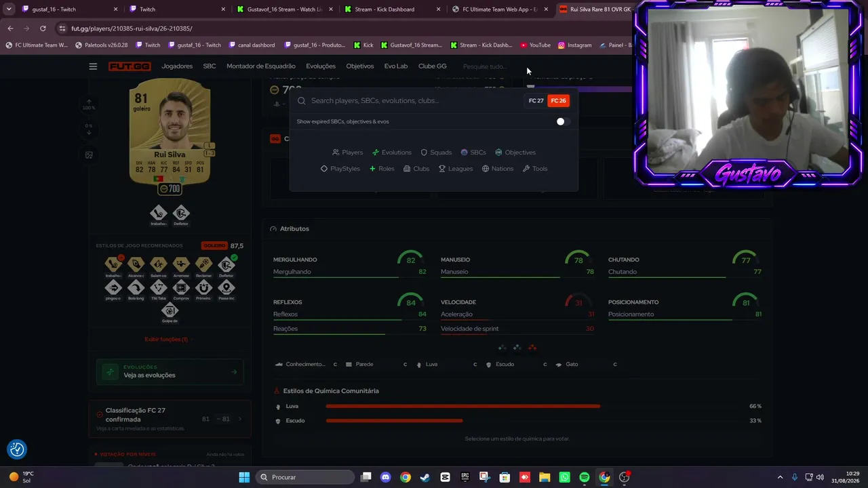868x488 pixels.
Task: Select the third chemistry points icon
Action: point(532,348)
